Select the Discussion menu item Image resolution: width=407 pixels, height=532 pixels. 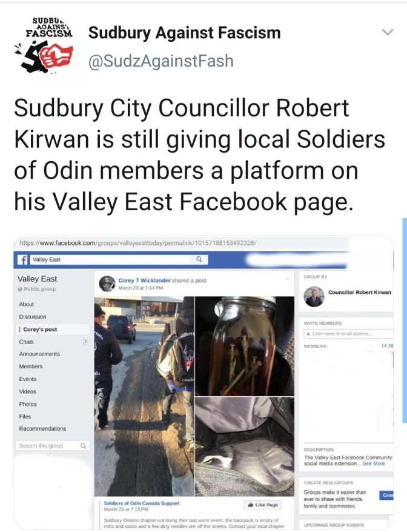pos(33,316)
